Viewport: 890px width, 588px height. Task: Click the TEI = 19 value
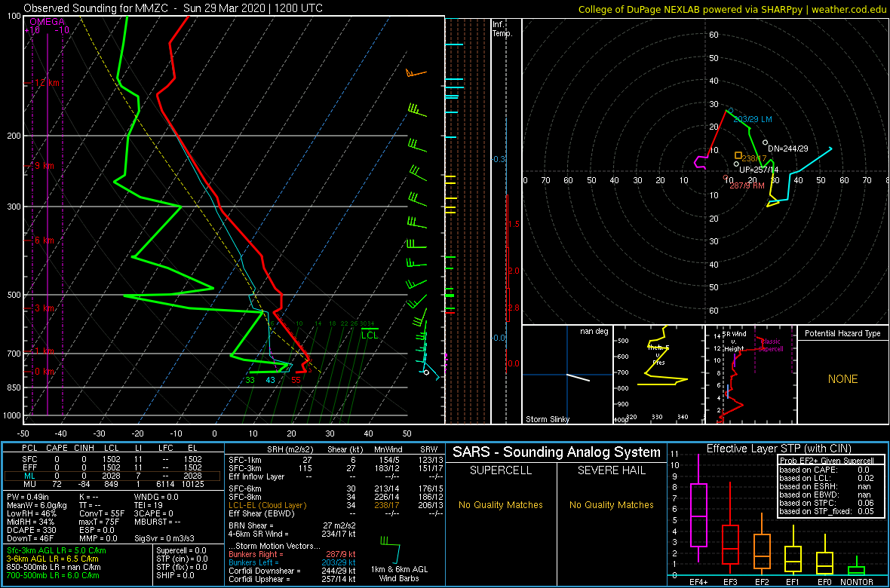[x=148, y=507]
